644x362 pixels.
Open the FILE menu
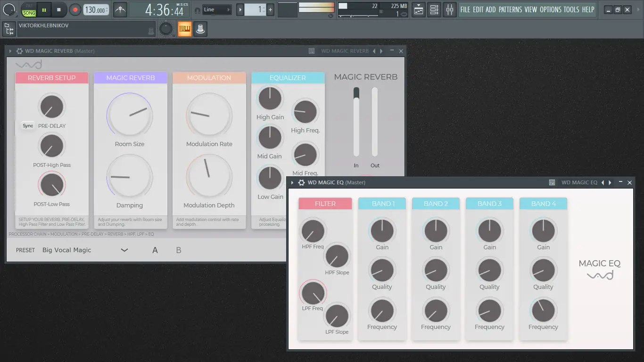pos(465,9)
